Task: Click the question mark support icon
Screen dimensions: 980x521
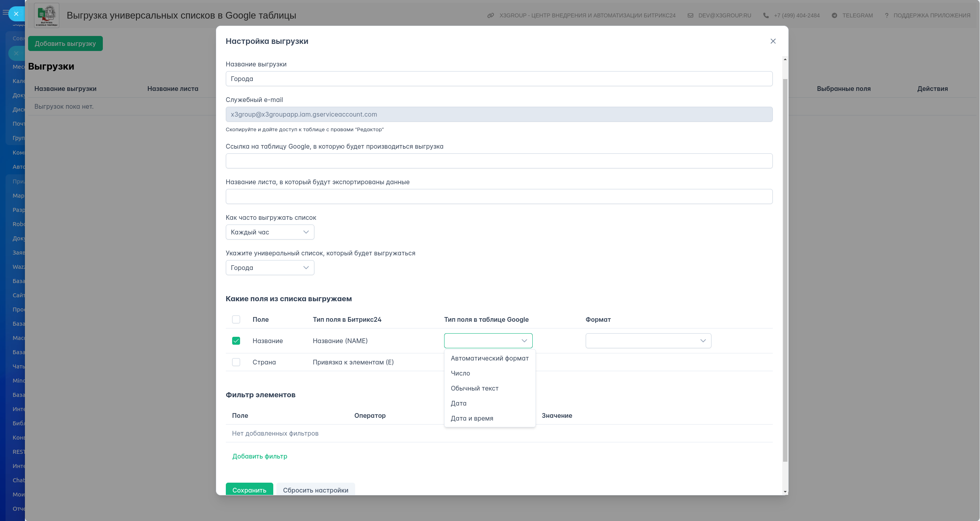Action: pos(886,15)
